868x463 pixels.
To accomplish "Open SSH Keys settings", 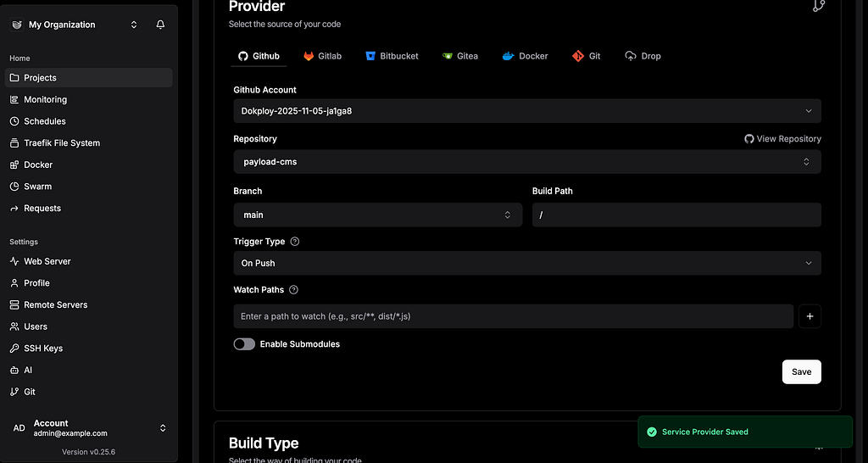I will 88,348.
